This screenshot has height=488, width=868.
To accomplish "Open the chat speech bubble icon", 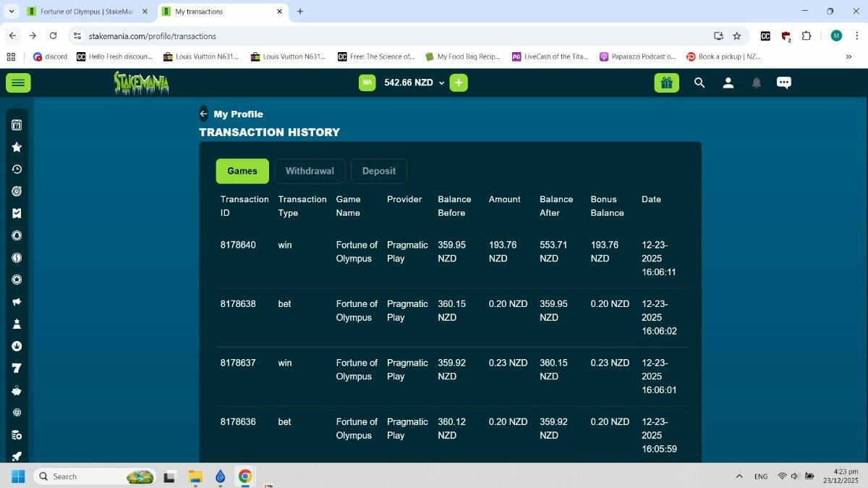I will pyautogui.click(x=784, y=83).
